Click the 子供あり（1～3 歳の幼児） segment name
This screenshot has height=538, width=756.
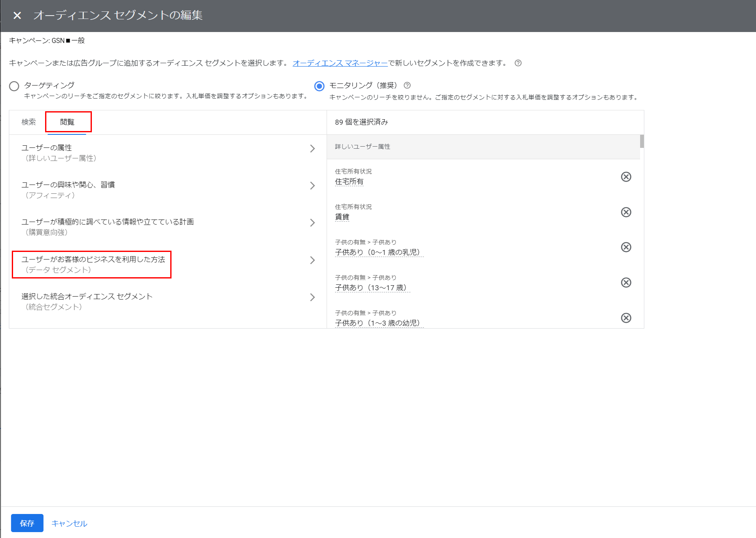[379, 323]
